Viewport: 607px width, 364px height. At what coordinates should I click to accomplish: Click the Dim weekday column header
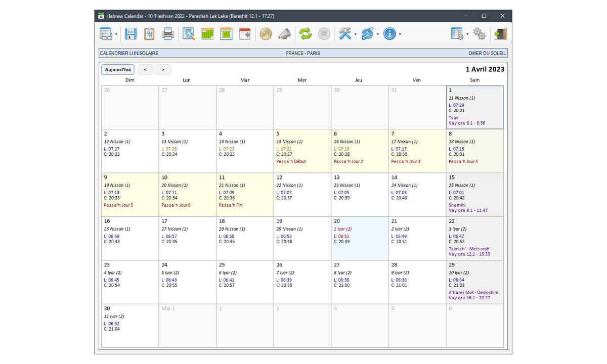point(130,80)
